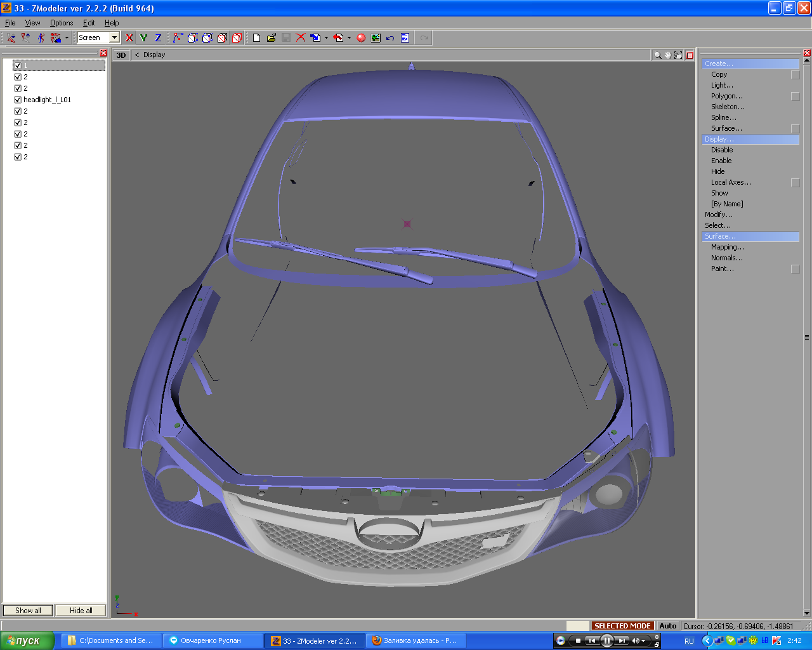812x650 pixels.
Task: Click the option box next to Copy
Action: coord(795,75)
